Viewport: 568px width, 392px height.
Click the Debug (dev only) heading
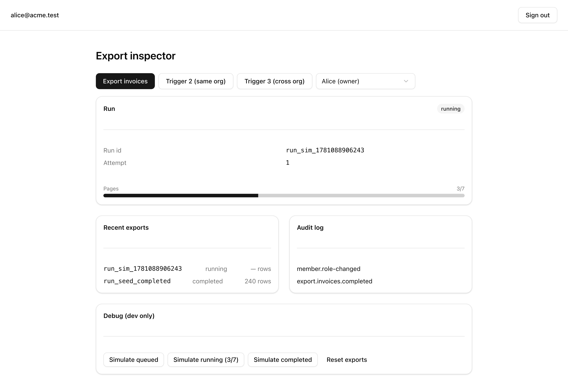pyautogui.click(x=129, y=316)
